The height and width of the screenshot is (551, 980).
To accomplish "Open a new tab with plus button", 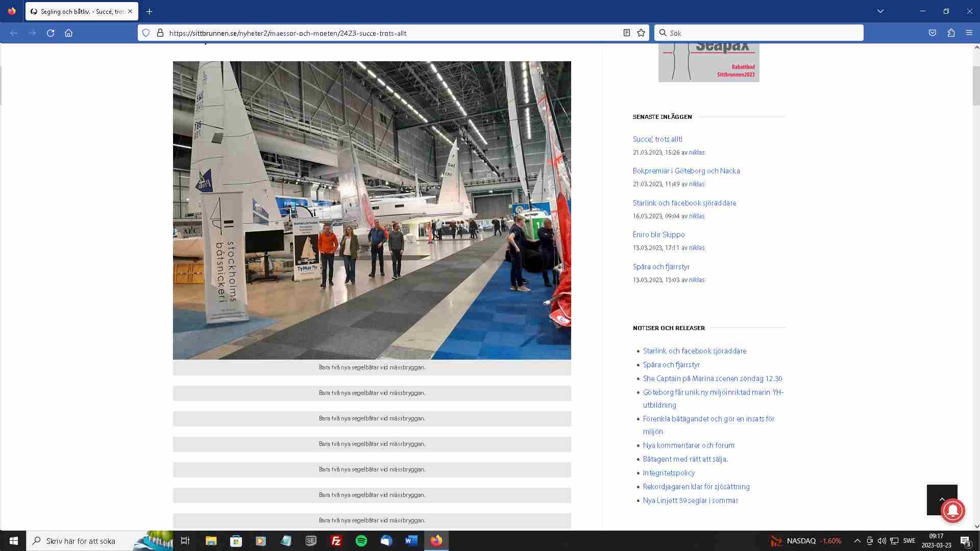I will [x=149, y=11].
